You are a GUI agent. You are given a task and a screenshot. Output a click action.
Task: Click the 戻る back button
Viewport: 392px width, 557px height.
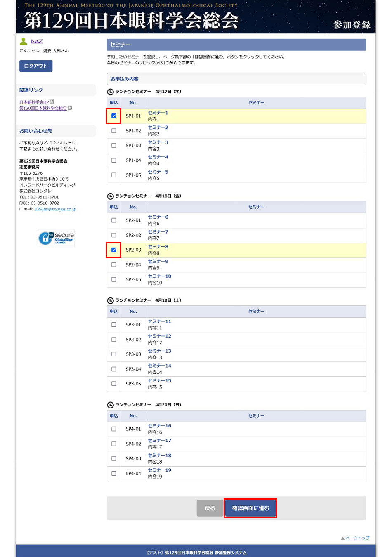pos(210,508)
